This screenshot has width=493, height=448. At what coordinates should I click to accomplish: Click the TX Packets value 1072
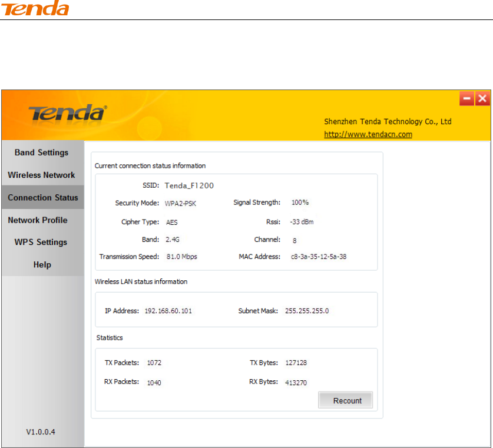[x=154, y=363]
